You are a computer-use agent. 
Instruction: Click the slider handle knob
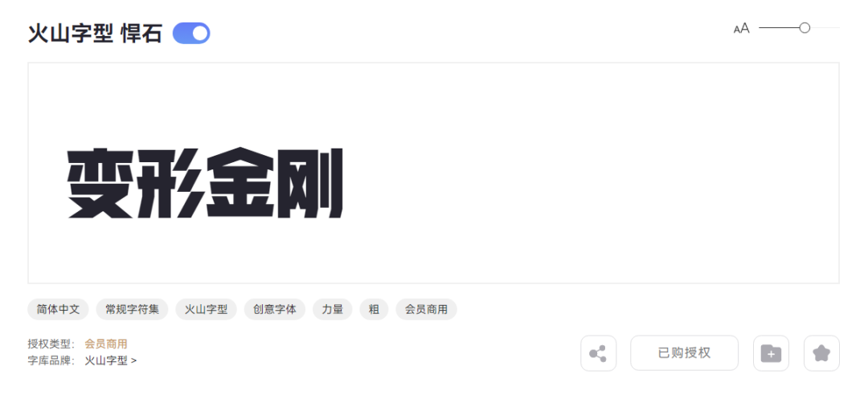(x=805, y=27)
